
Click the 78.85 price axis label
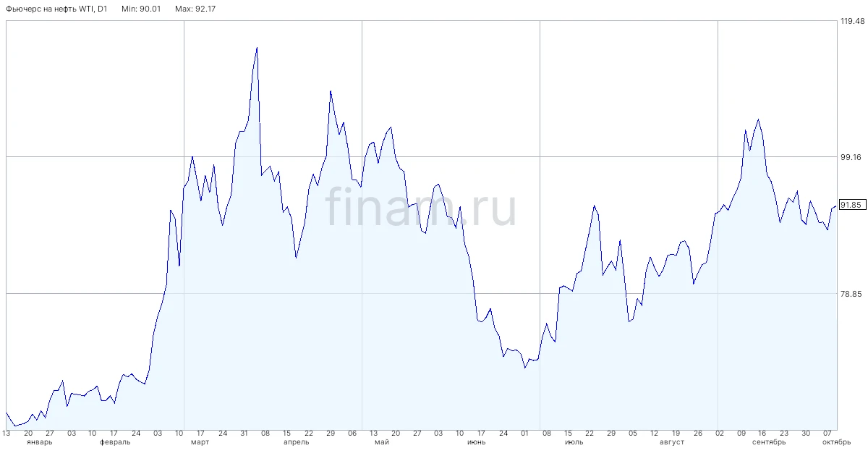pos(851,294)
